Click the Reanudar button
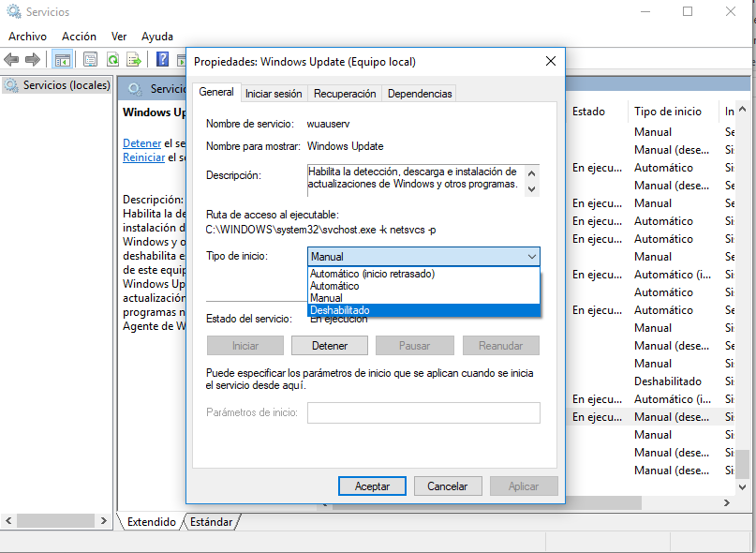This screenshot has width=756, height=553. (x=501, y=346)
